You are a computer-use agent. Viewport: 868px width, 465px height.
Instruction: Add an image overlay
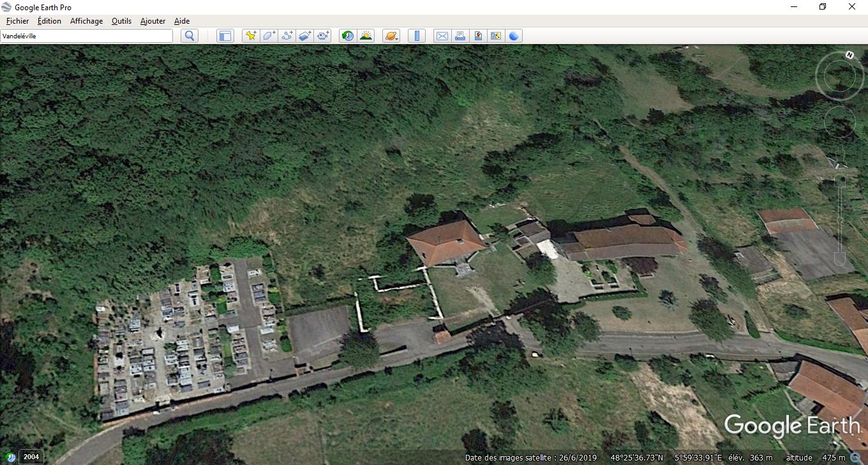[x=305, y=36]
